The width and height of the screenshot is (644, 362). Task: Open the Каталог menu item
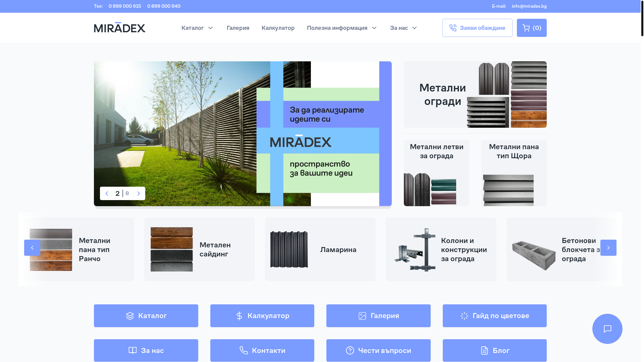click(193, 28)
